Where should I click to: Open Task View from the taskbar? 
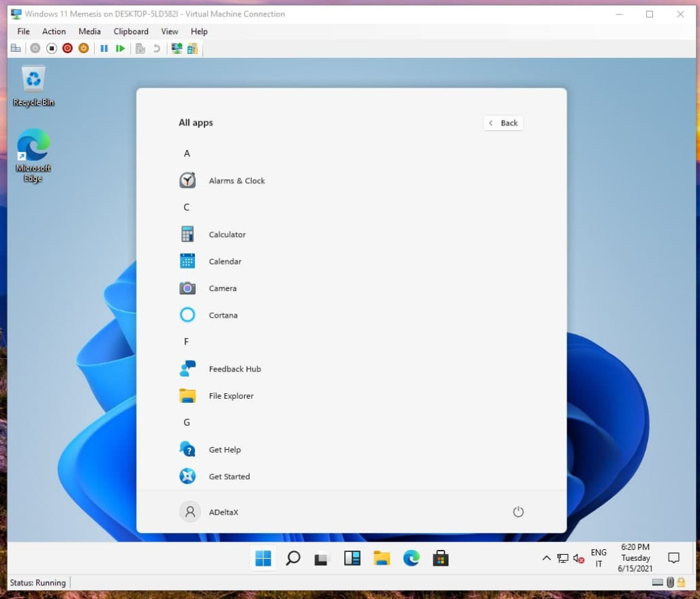[x=322, y=558]
